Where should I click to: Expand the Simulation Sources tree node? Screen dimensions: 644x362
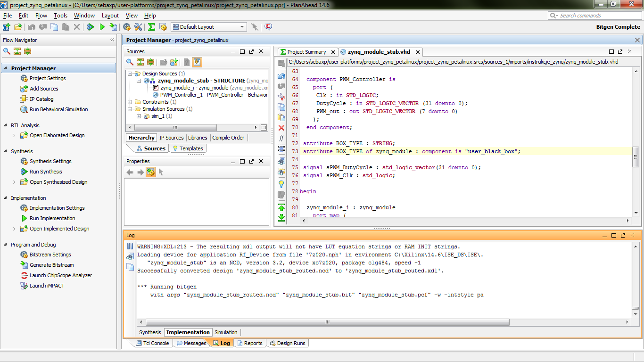[130, 109]
